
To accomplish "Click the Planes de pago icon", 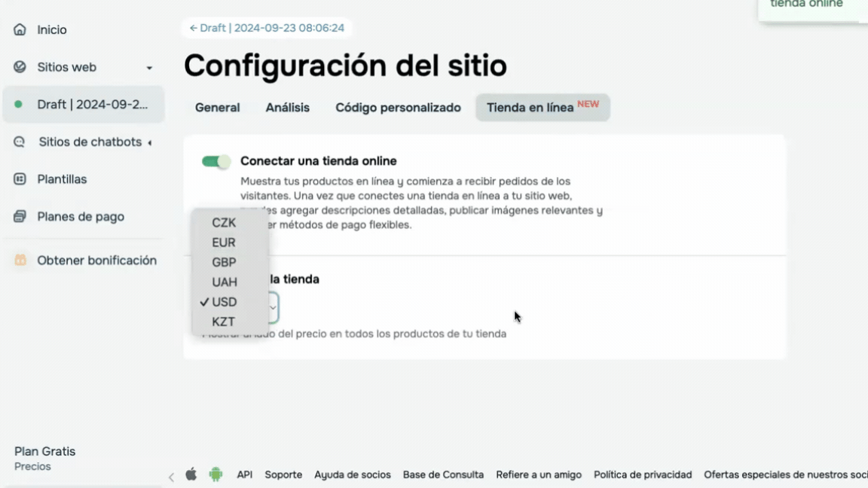I will 20,216.
